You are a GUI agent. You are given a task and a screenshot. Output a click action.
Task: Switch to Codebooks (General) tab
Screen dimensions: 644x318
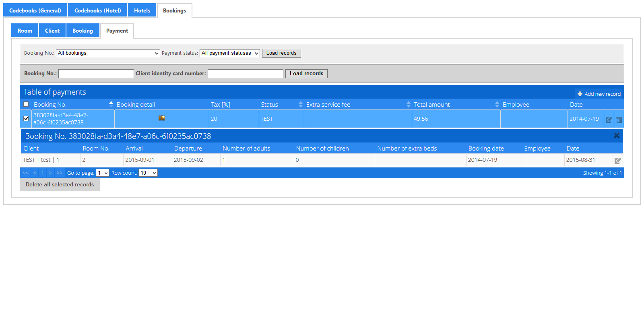point(35,10)
